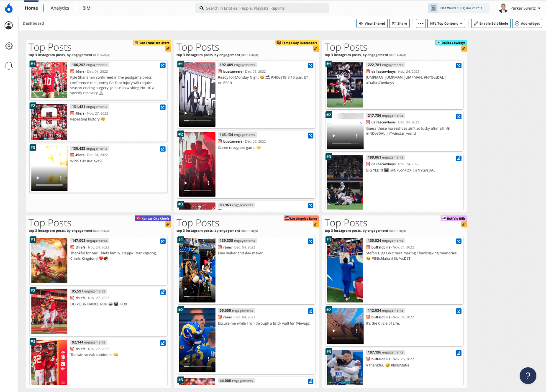Click the Add widget button
Viewport: 546px width, 392px height.
pos(527,23)
